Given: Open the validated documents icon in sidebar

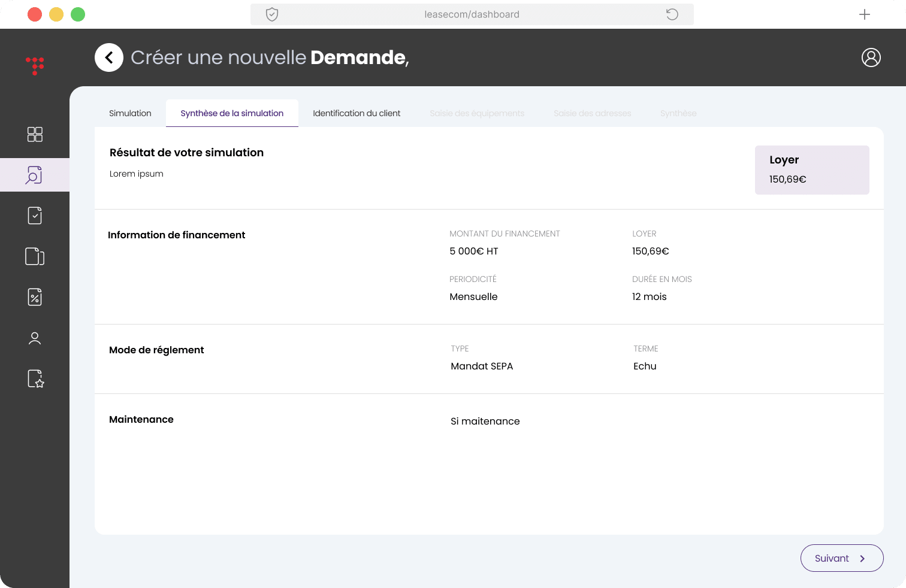Looking at the screenshot, I should click(35, 216).
